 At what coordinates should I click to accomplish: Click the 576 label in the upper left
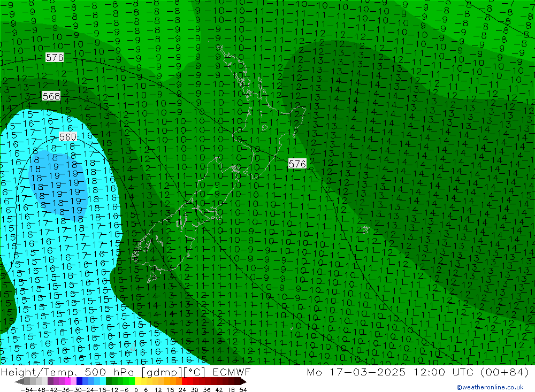[55, 57]
